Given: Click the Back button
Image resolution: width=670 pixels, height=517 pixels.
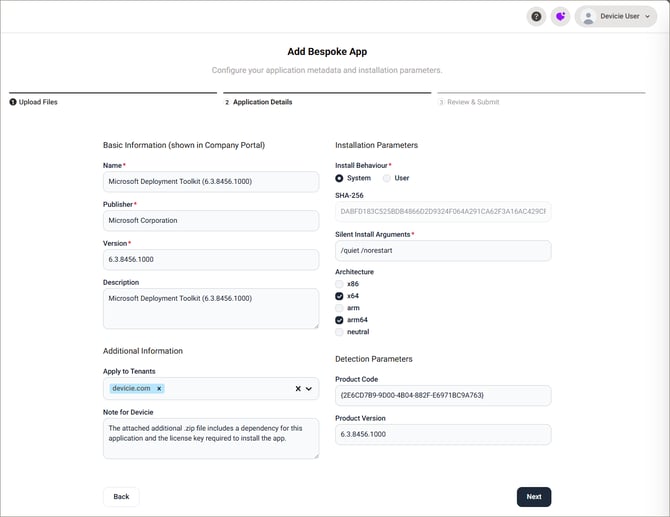Looking at the screenshot, I should 121,496.
